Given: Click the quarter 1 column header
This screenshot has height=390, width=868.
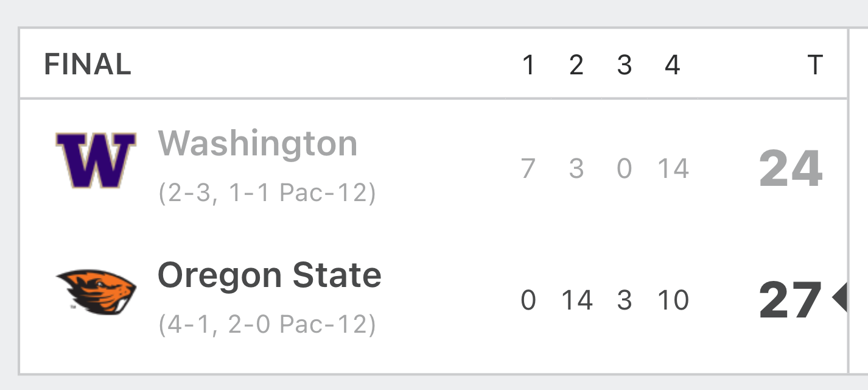Looking at the screenshot, I should (x=529, y=65).
